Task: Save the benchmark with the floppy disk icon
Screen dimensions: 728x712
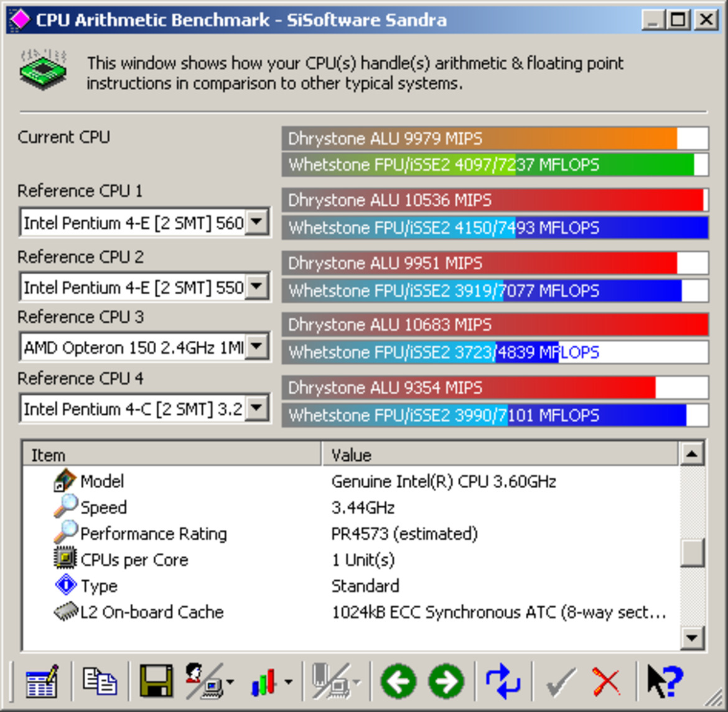Action: tap(156, 682)
